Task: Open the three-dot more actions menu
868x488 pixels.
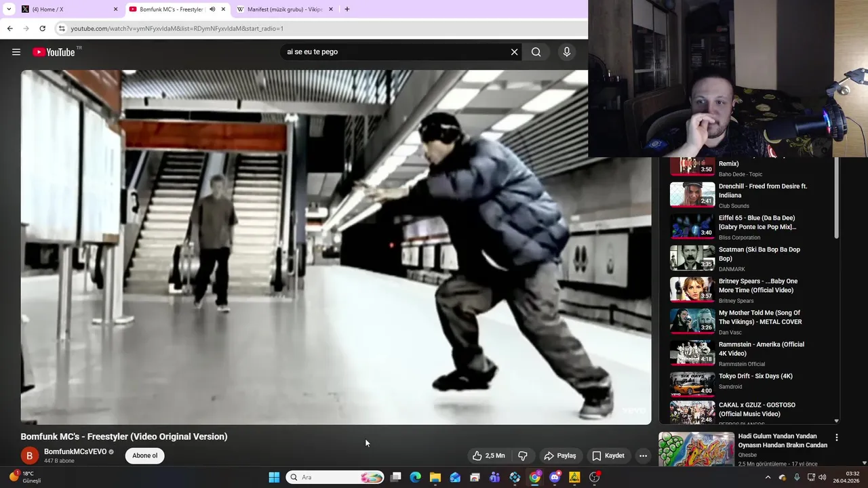Action: [x=643, y=455]
